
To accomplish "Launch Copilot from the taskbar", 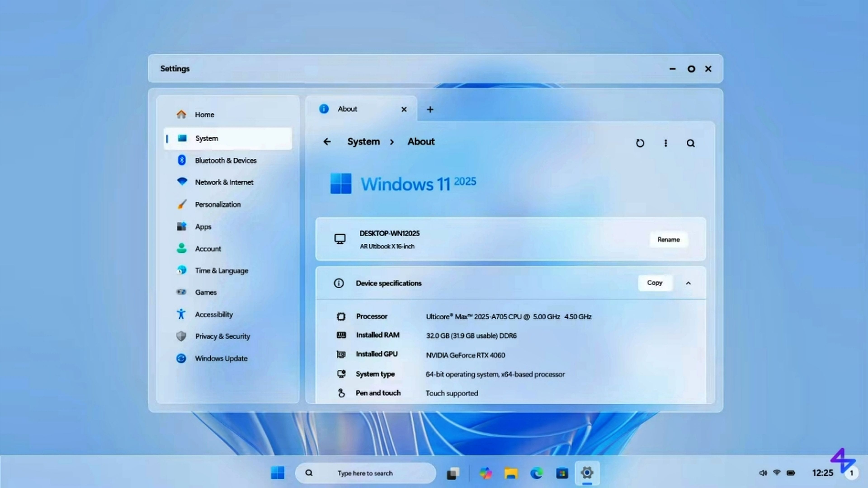I will (x=486, y=473).
